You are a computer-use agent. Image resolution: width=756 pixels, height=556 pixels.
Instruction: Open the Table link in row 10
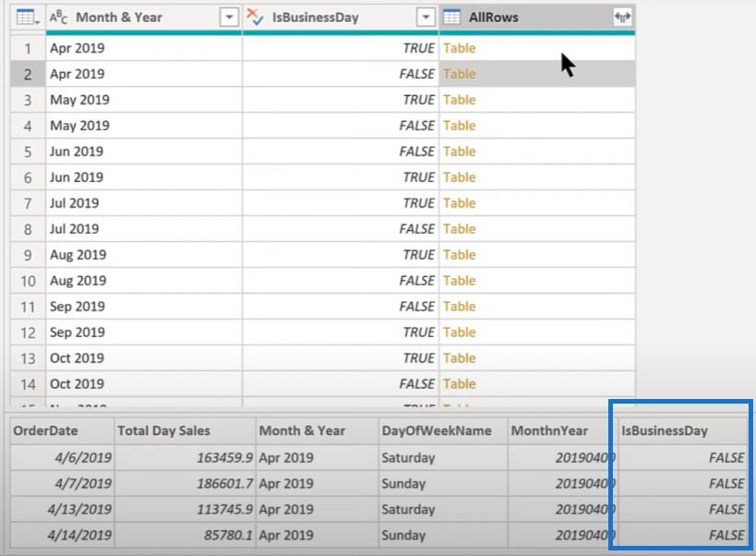460,281
